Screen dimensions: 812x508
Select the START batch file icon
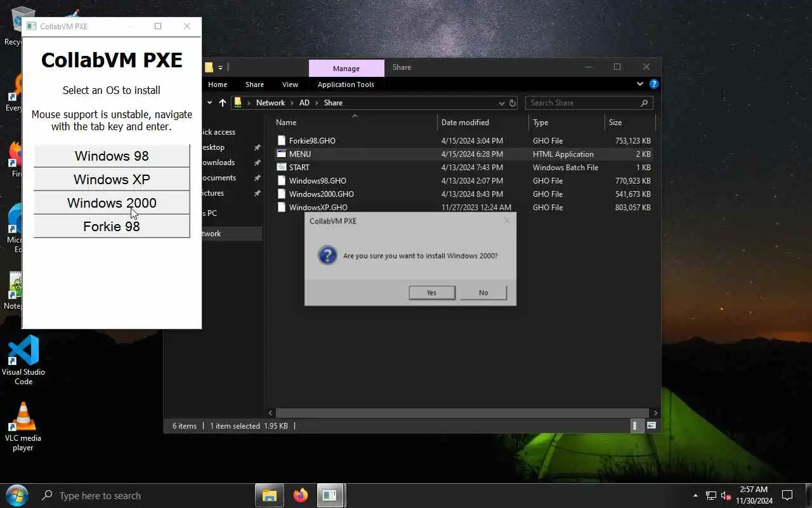click(x=282, y=168)
